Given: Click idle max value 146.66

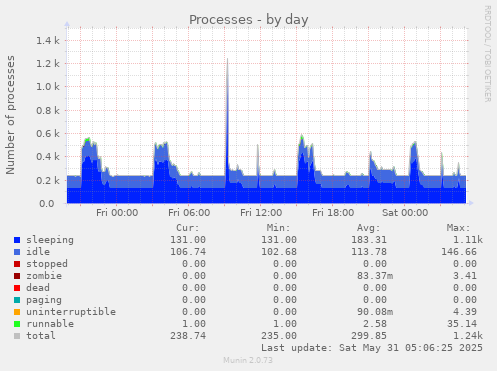Looking at the screenshot, I should 459,252.
